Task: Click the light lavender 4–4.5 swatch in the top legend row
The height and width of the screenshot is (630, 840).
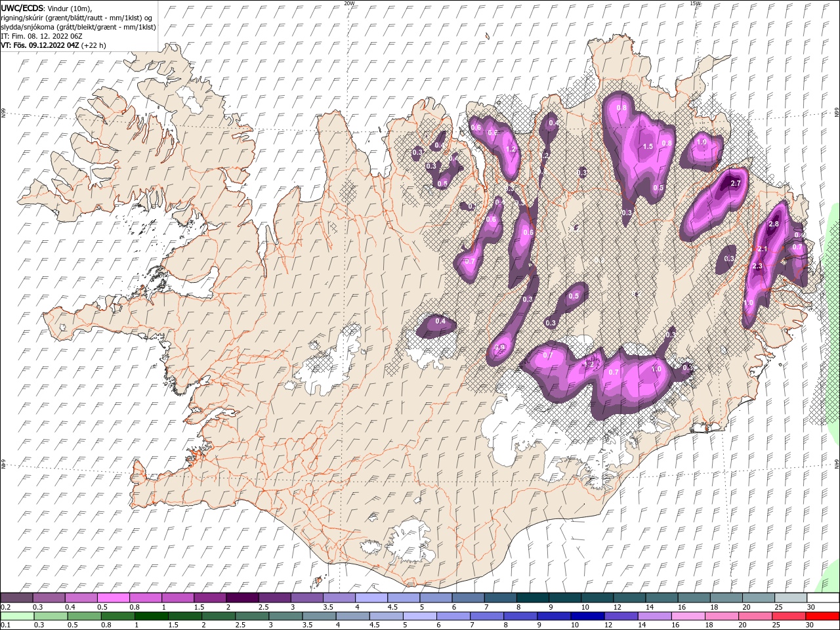Action: (x=371, y=598)
